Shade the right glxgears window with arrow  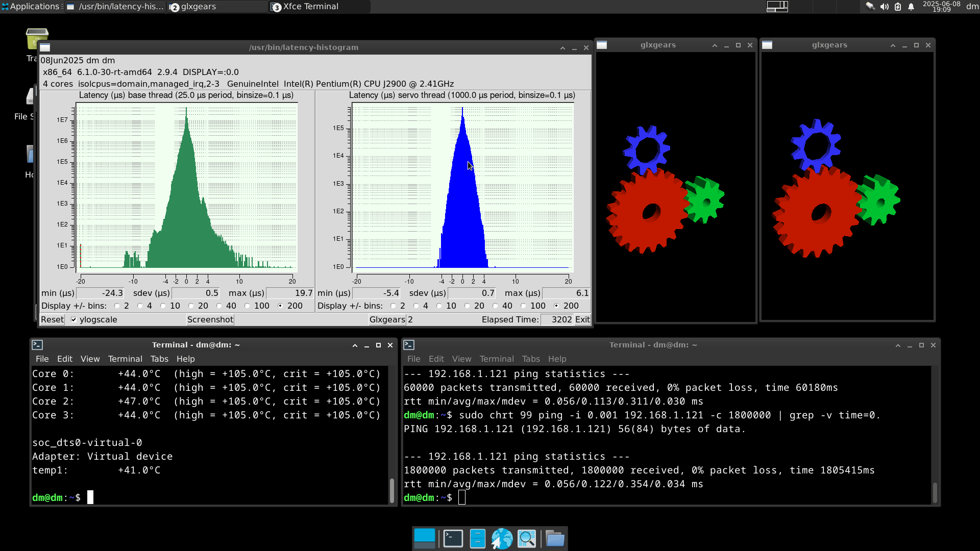point(893,45)
